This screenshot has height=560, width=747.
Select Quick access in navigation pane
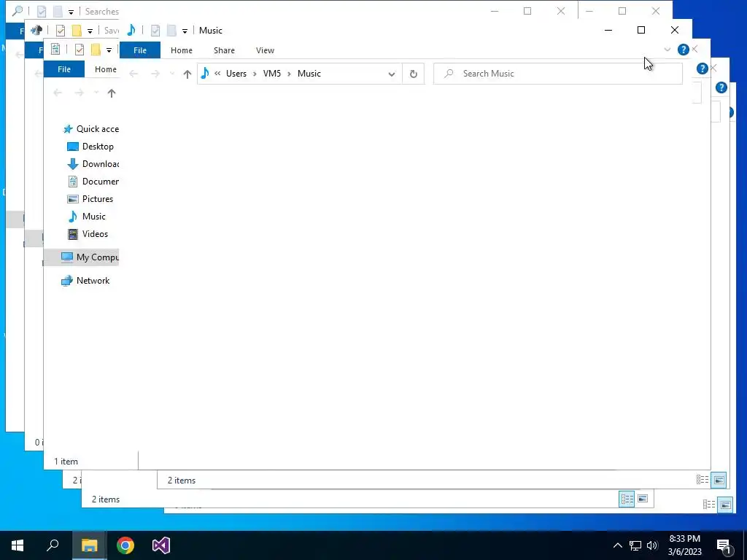click(x=90, y=129)
